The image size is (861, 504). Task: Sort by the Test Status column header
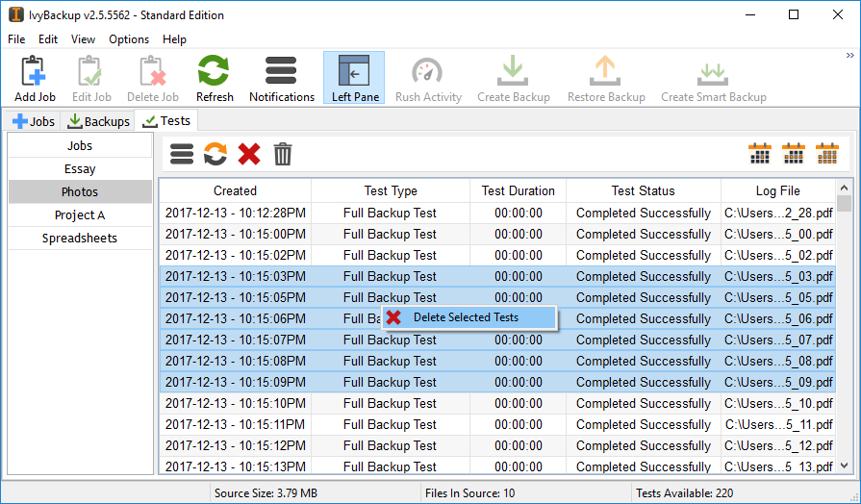(x=643, y=191)
